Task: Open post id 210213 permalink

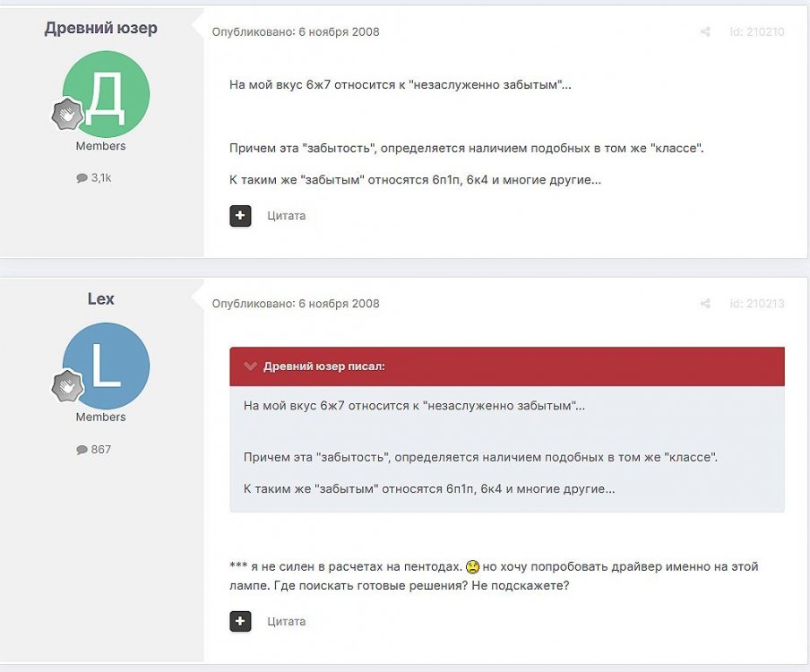Action: (x=756, y=304)
